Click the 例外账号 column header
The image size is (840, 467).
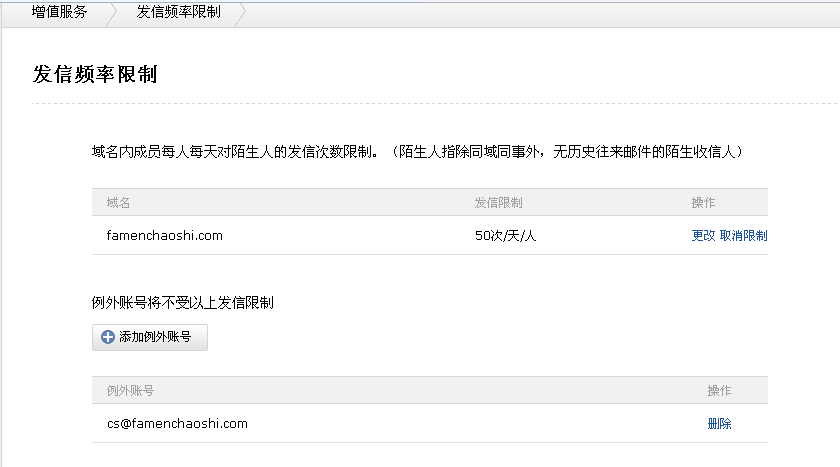[130, 390]
